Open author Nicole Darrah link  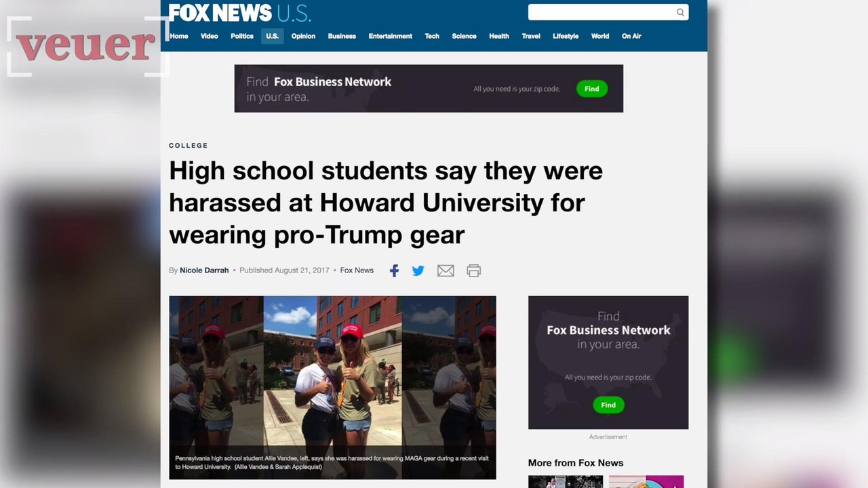coord(204,270)
